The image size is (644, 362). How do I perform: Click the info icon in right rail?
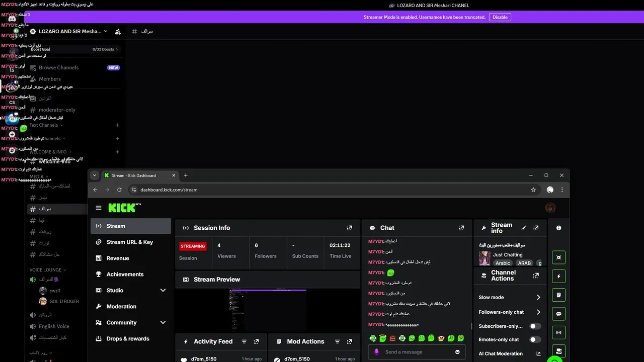click(x=558, y=228)
